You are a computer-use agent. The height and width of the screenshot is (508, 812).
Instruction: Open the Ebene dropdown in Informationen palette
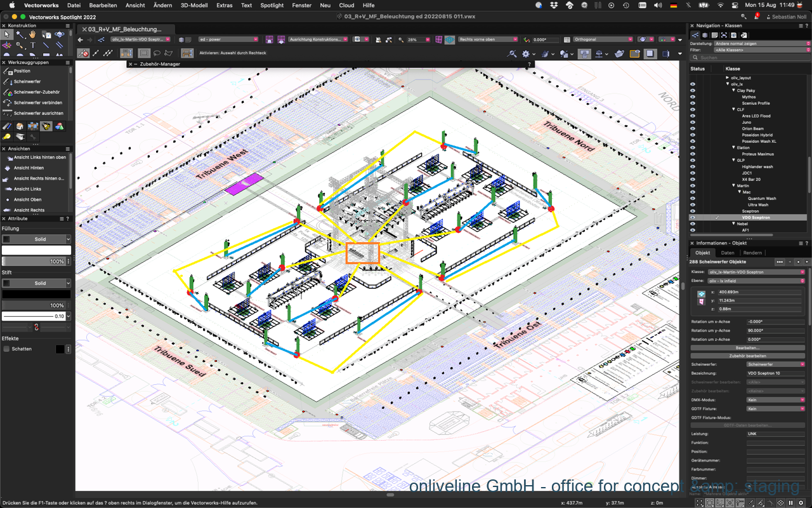tap(756, 281)
